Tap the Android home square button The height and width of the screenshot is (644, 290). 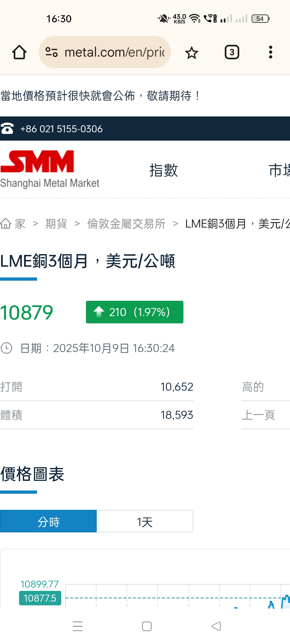coord(147,626)
